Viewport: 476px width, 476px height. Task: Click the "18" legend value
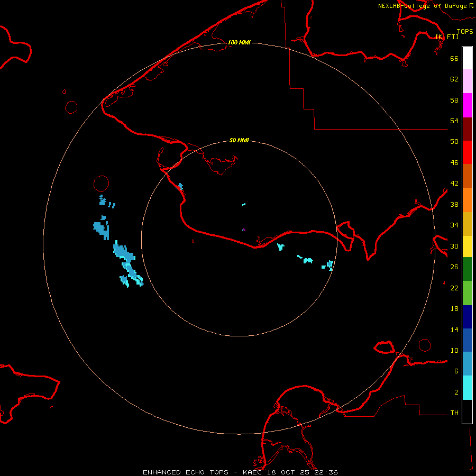[x=454, y=309]
